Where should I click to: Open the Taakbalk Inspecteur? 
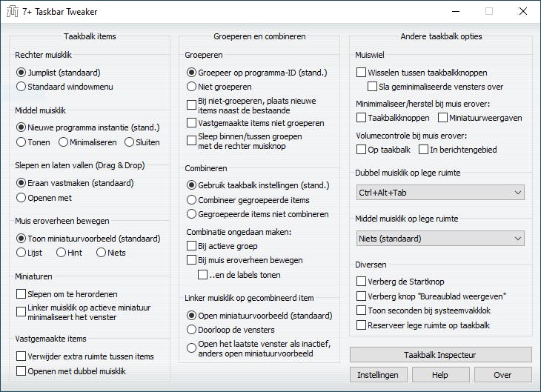(440, 355)
